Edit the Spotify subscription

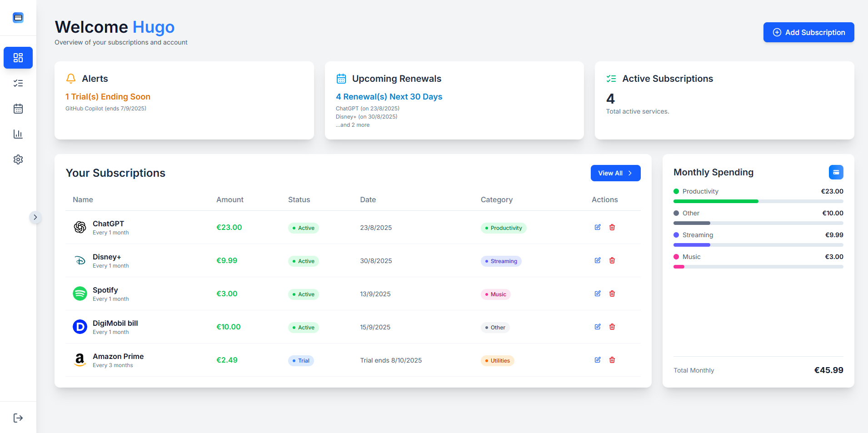pyautogui.click(x=598, y=294)
